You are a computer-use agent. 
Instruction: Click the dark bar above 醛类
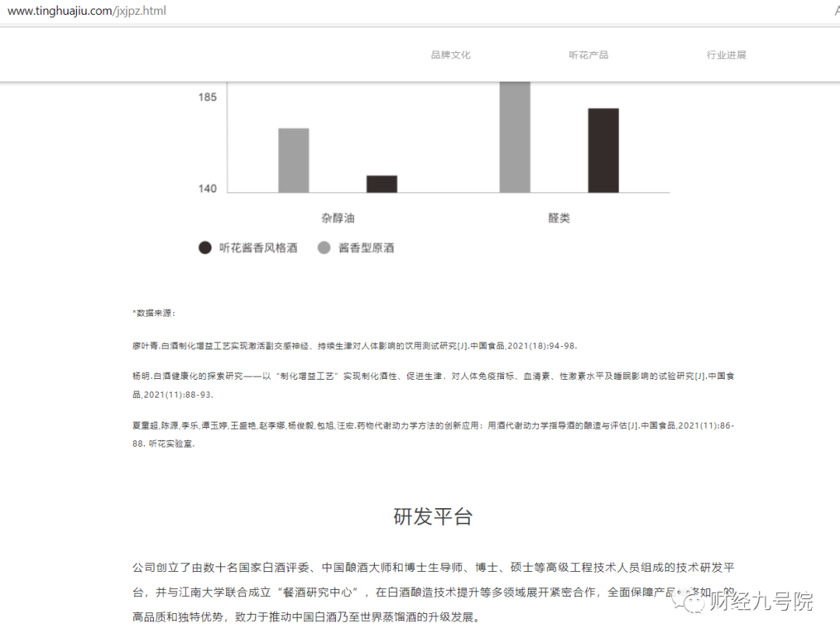tap(604, 150)
